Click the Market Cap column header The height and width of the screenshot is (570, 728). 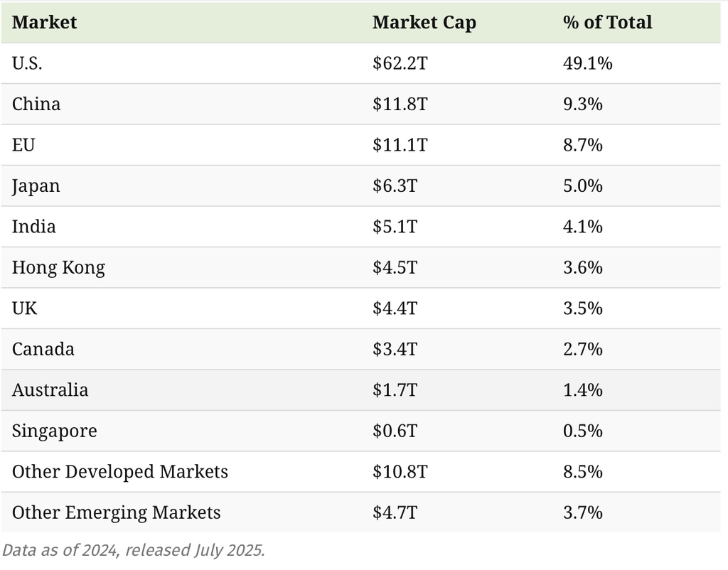[424, 22]
